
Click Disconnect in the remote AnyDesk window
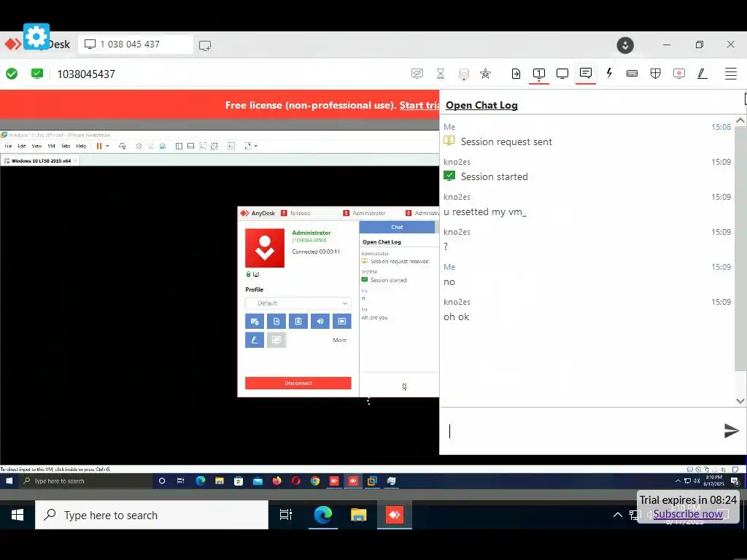pyautogui.click(x=298, y=383)
